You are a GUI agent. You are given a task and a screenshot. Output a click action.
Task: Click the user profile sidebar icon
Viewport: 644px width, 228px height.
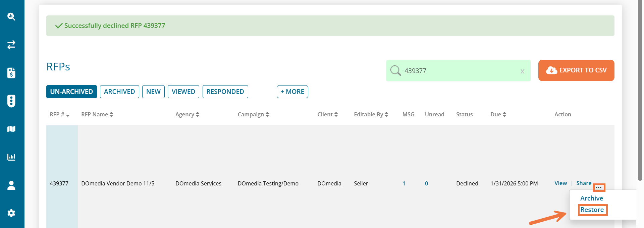pos(11,185)
